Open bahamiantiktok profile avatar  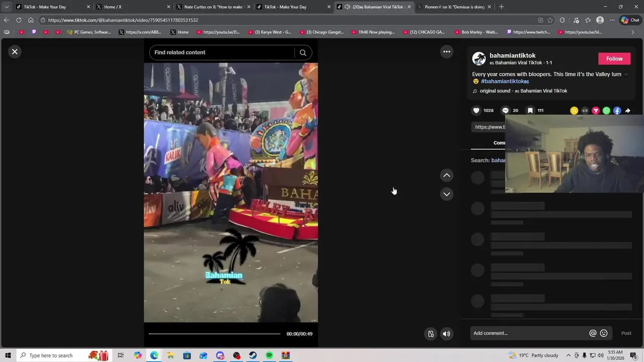(478, 59)
